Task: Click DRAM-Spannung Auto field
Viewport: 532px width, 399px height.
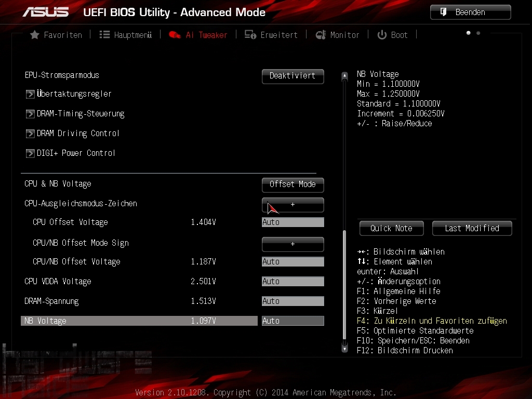Action: tap(293, 301)
